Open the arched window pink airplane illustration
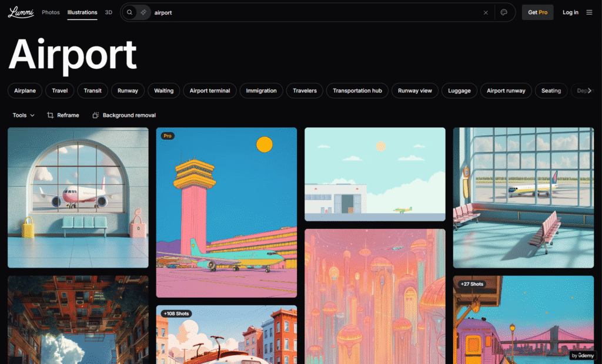This screenshot has width=602, height=364. coord(78,197)
